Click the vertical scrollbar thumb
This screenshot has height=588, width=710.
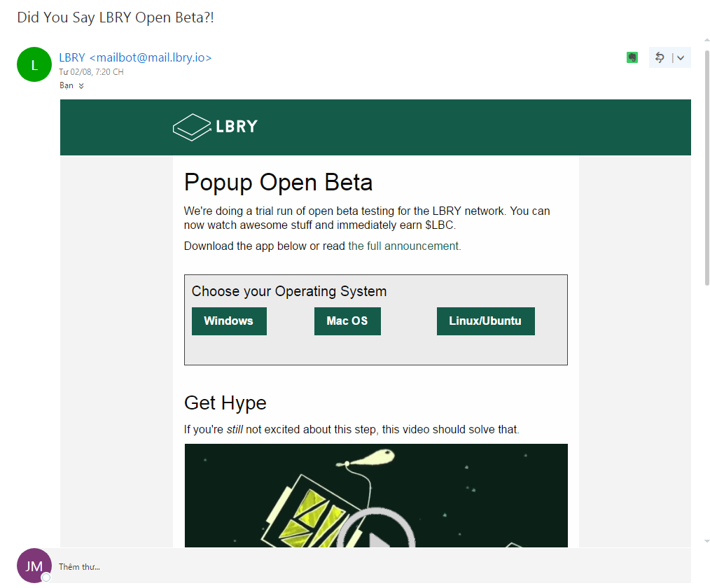click(x=706, y=168)
